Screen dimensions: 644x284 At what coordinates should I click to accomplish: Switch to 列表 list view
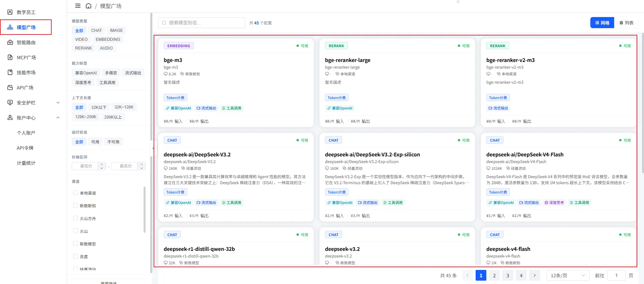click(x=627, y=23)
